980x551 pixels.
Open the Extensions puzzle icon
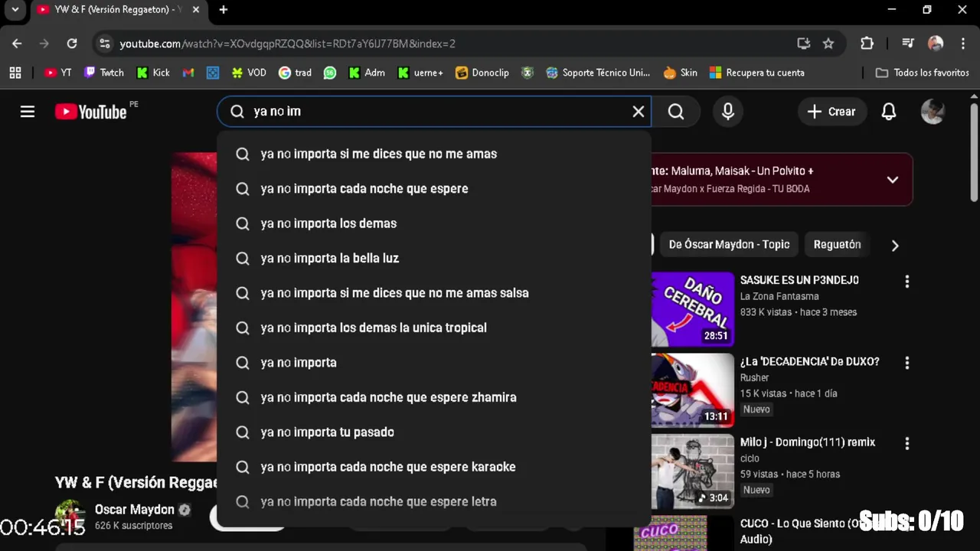point(867,44)
